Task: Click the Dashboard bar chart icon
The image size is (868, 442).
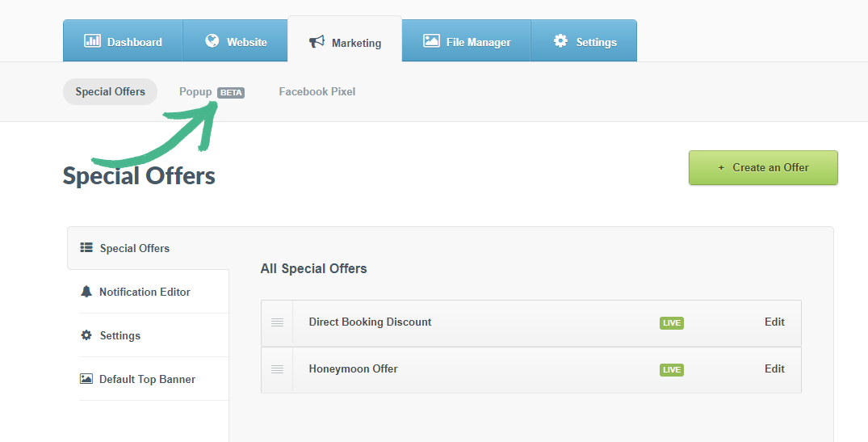Action: coord(92,41)
